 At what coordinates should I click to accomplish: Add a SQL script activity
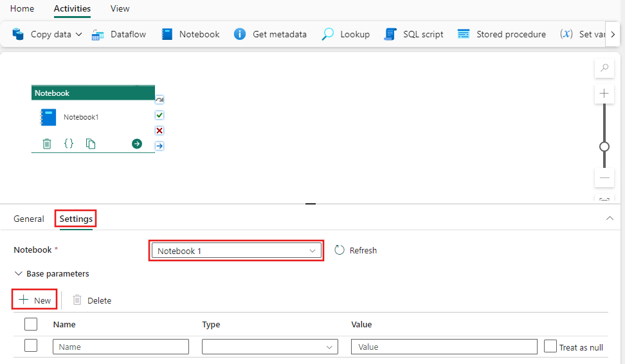tap(413, 34)
